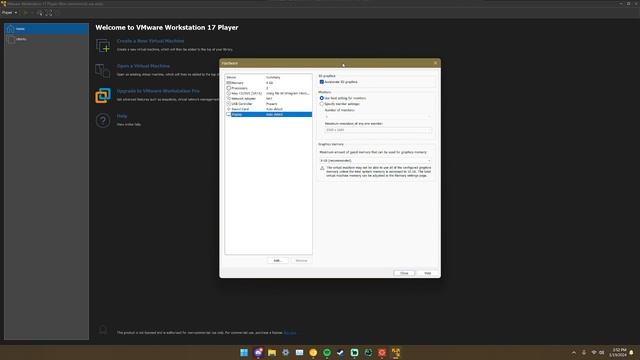640x360 pixels.
Task: Open graphics memory 8 GB dropdown
Action: pos(375,161)
